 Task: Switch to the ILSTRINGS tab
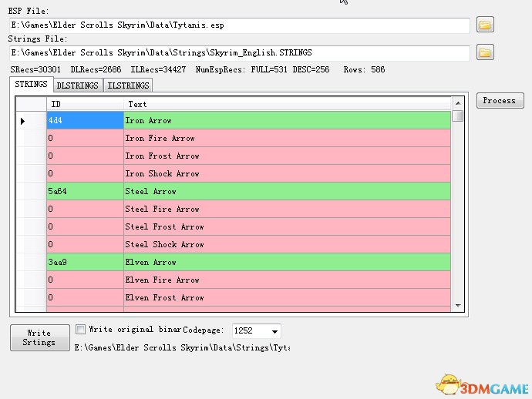click(128, 85)
